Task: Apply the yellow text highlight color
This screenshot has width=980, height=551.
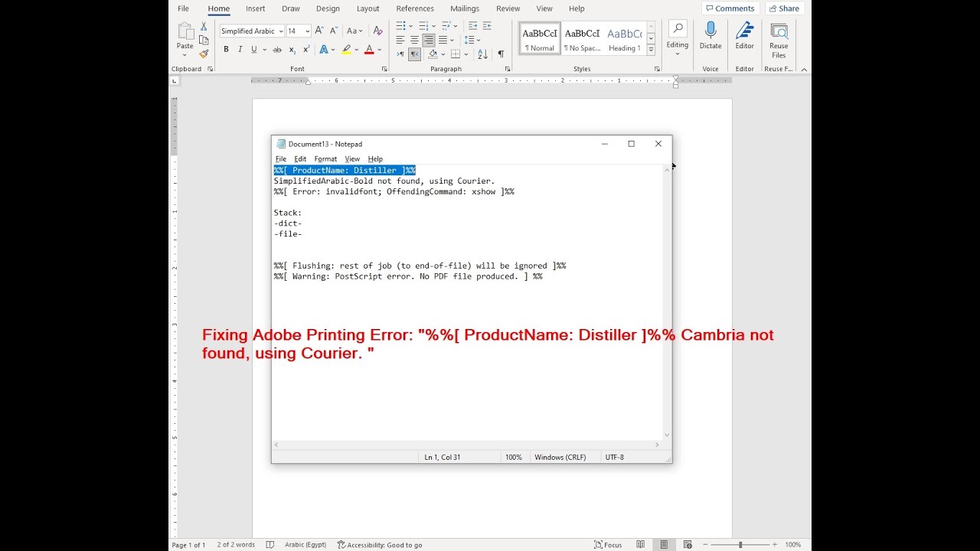Action: [x=346, y=50]
